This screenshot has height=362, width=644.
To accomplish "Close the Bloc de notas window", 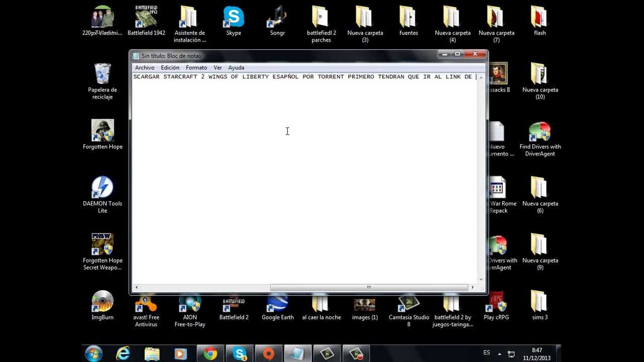I will (475, 54).
